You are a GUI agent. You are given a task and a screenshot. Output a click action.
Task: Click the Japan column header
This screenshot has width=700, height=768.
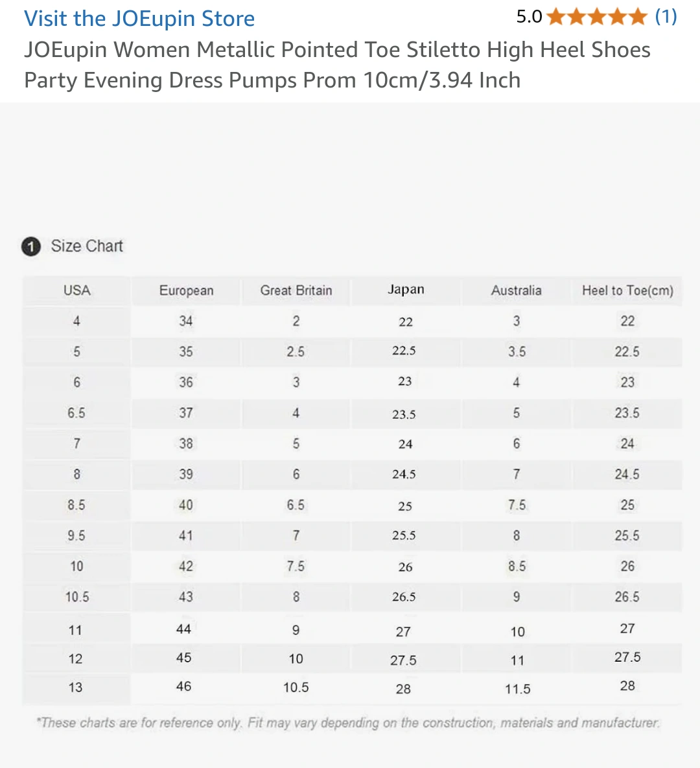point(406,290)
